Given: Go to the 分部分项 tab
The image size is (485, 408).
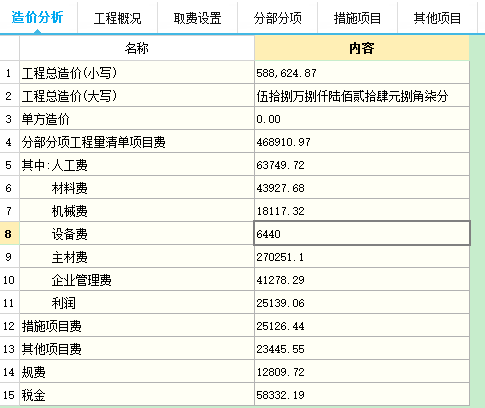Looking at the screenshot, I should (x=277, y=18).
